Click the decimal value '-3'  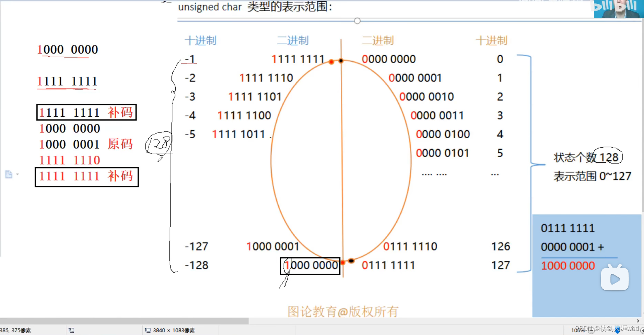[190, 97]
